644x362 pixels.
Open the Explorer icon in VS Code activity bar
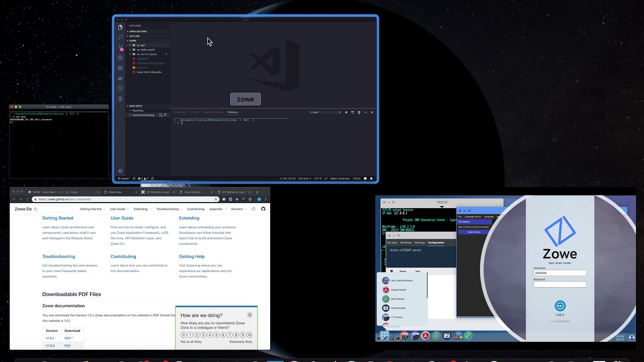[x=120, y=27]
